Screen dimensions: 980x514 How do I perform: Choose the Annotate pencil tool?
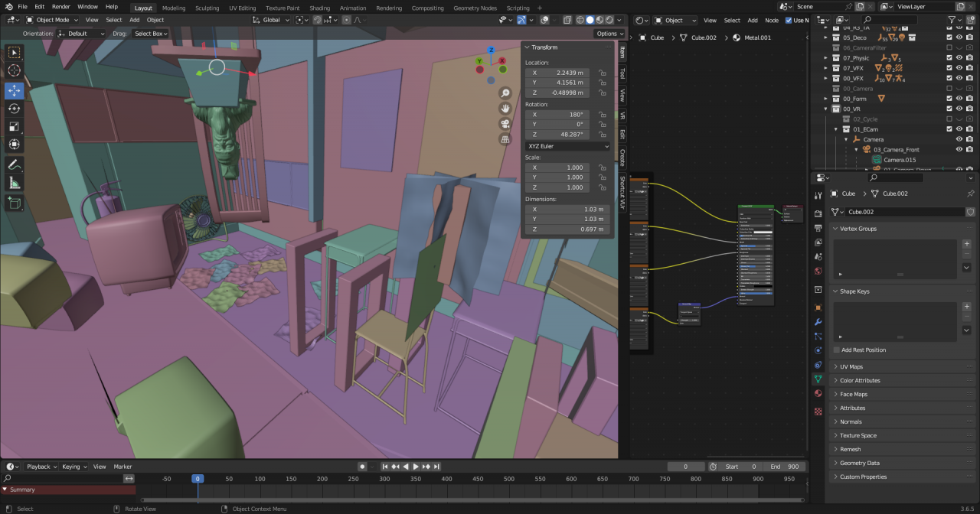[15, 165]
